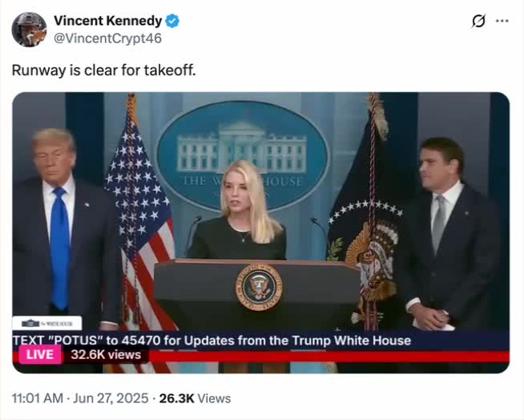Viewport: 524px width, 420px height.
Task: Click the 'TEXT POTUS to 45470' banner
Action: tap(212, 341)
